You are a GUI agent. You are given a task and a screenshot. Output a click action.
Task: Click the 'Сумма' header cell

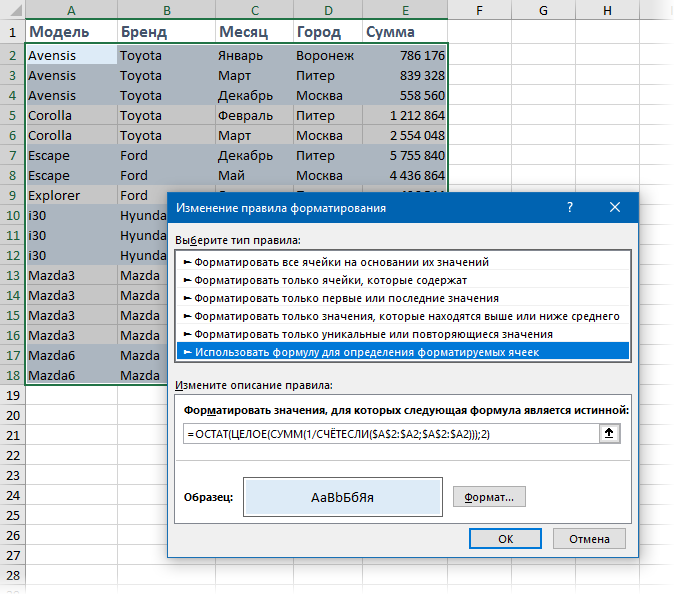pyautogui.click(x=405, y=32)
